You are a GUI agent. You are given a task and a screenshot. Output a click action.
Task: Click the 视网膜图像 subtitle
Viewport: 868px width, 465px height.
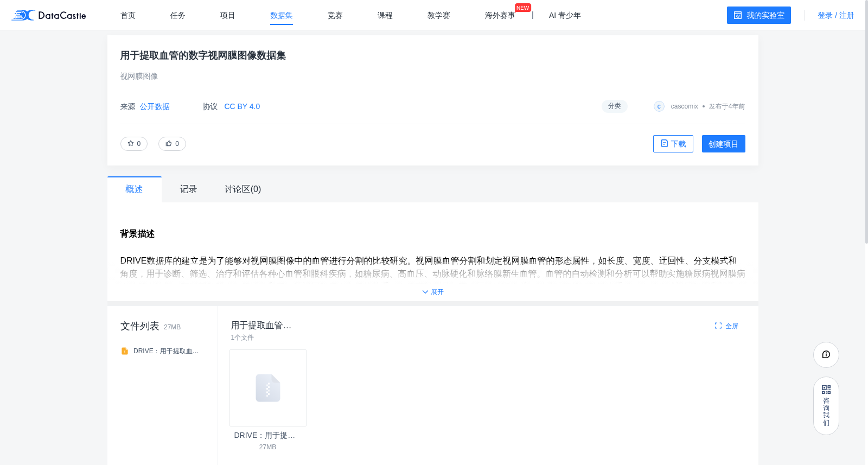pos(139,77)
